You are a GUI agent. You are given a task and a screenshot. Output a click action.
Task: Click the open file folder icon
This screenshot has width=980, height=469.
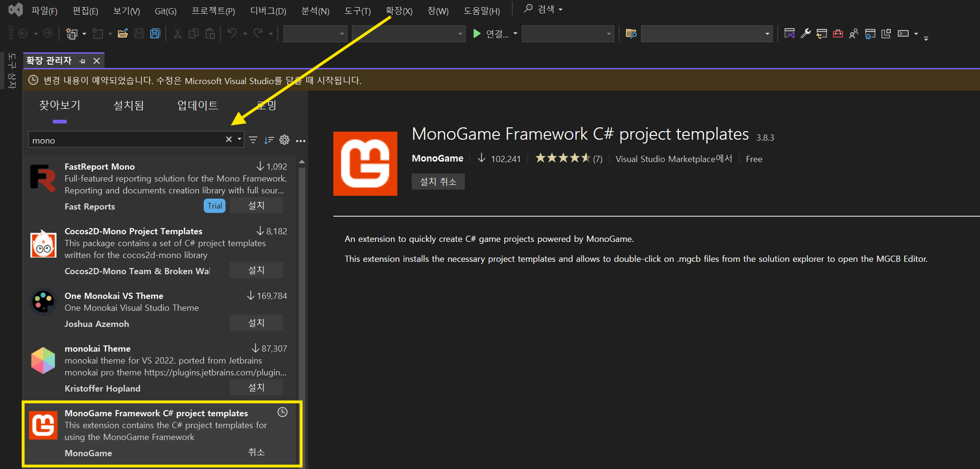[123, 33]
